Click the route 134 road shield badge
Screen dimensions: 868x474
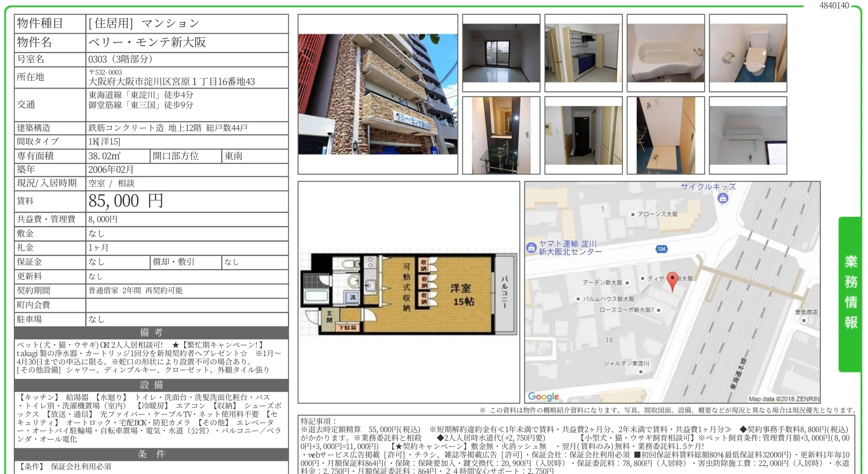point(661,249)
